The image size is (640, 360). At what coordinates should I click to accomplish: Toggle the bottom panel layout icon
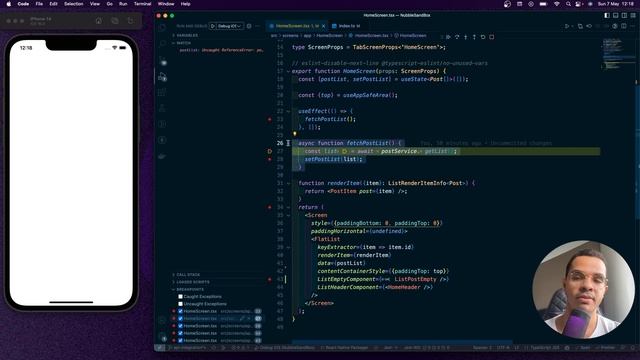tap(616, 15)
